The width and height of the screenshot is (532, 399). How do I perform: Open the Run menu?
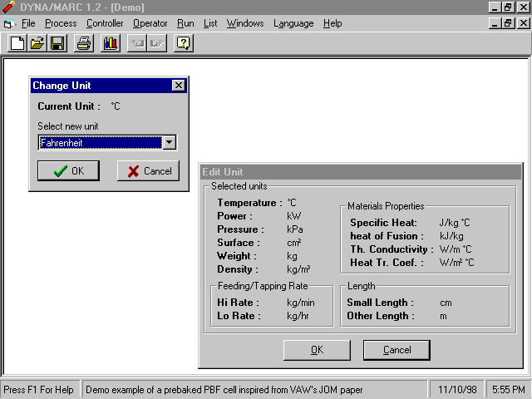coord(185,23)
